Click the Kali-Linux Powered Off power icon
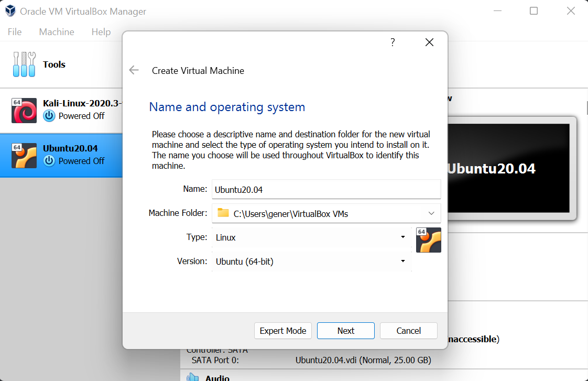 coord(49,116)
